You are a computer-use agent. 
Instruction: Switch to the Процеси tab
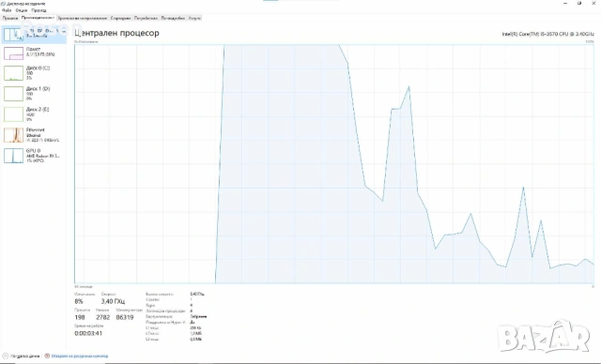tap(10, 18)
